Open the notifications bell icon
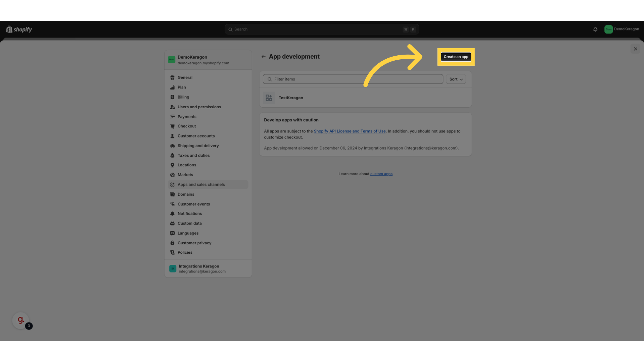This screenshot has width=644, height=362. (595, 29)
